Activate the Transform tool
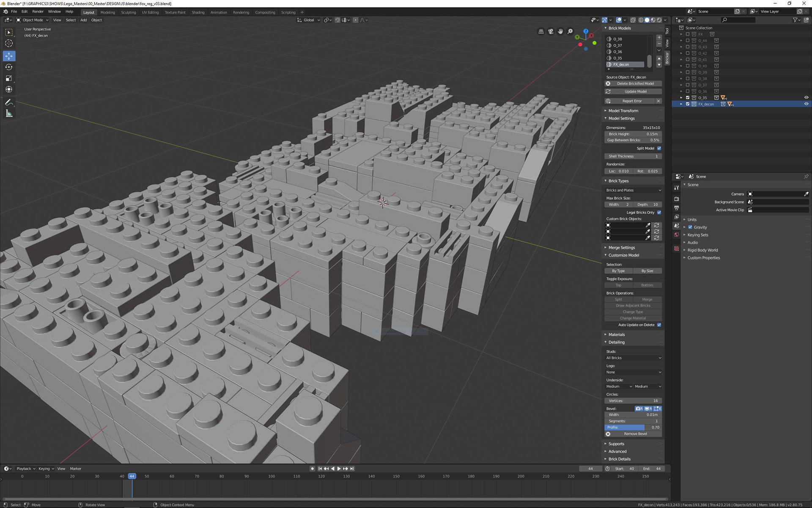The image size is (812, 508). pyautogui.click(x=9, y=89)
